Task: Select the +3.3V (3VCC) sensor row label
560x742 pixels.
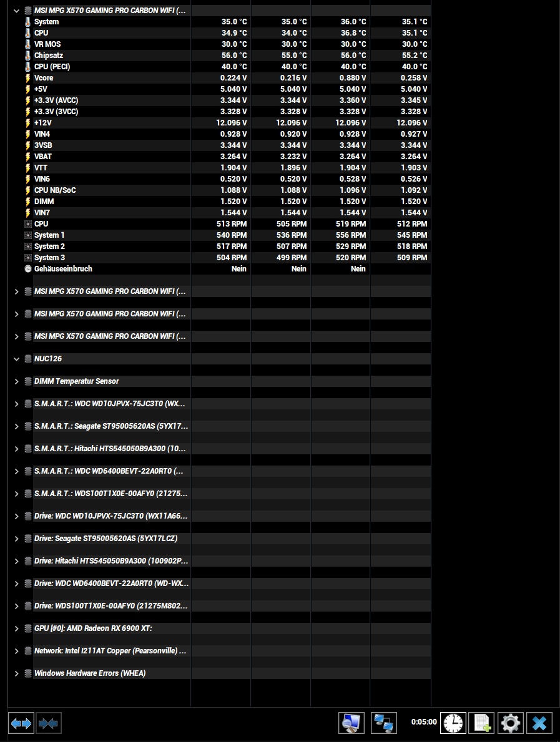Action: pos(56,112)
